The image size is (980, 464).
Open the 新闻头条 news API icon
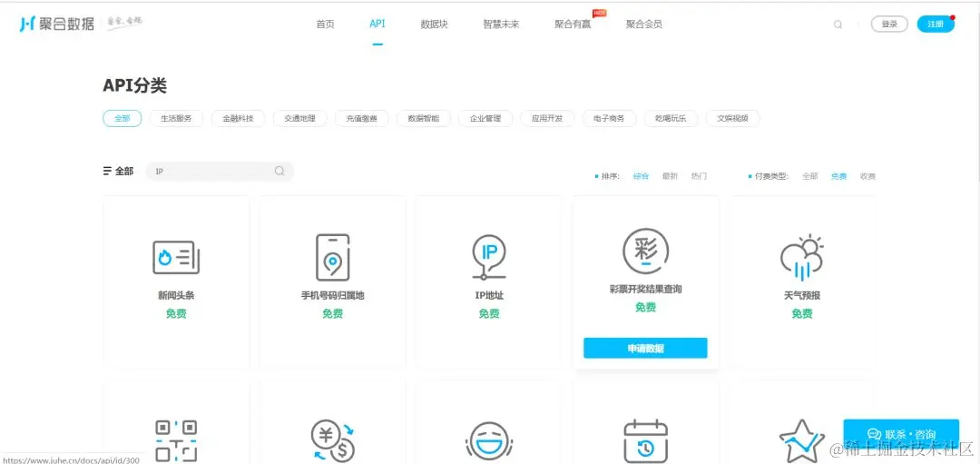tap(176, 257)
